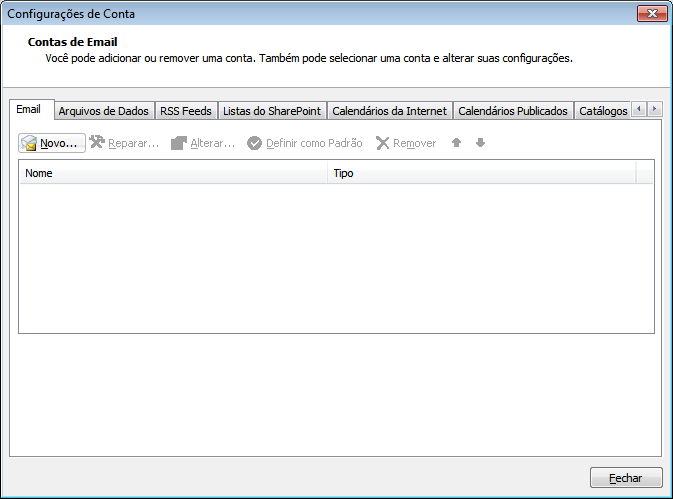Image resolution: width=673 pixels, height=499 pixels.
Task: Switch to the Email tab
Action: coord(29,109)
